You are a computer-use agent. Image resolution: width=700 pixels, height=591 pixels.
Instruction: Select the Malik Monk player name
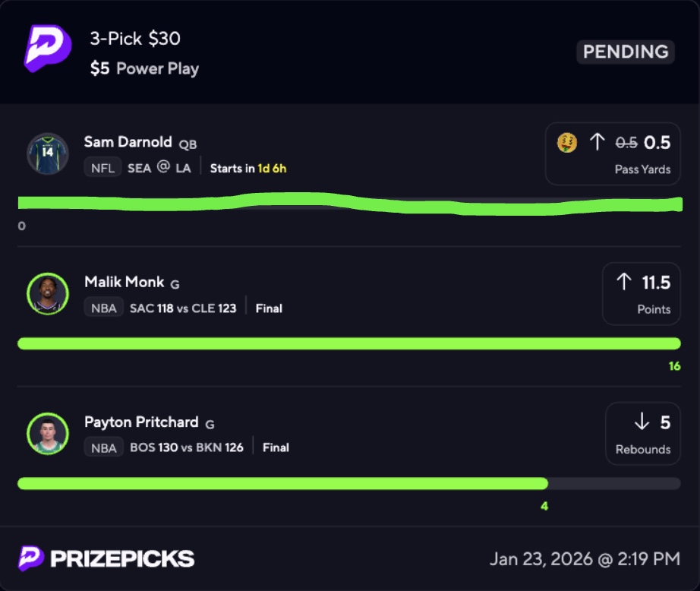(124, 282)
